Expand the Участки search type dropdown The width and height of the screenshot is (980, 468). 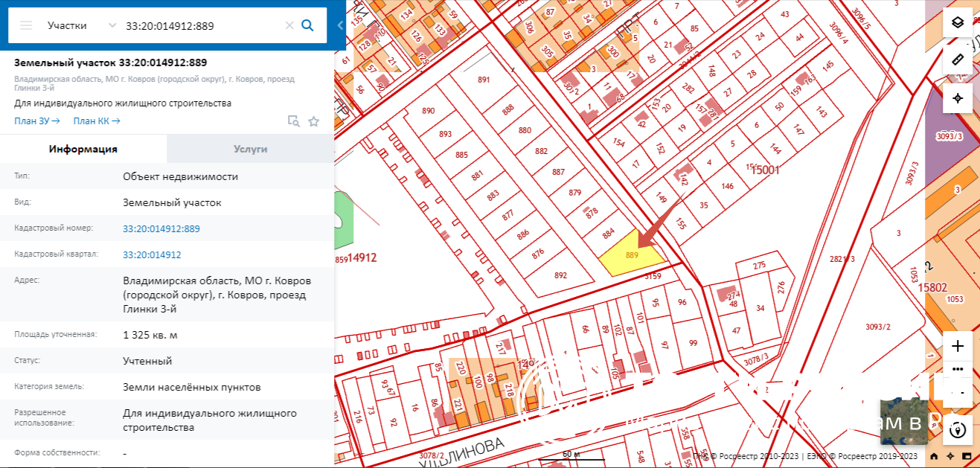[112, 25]
